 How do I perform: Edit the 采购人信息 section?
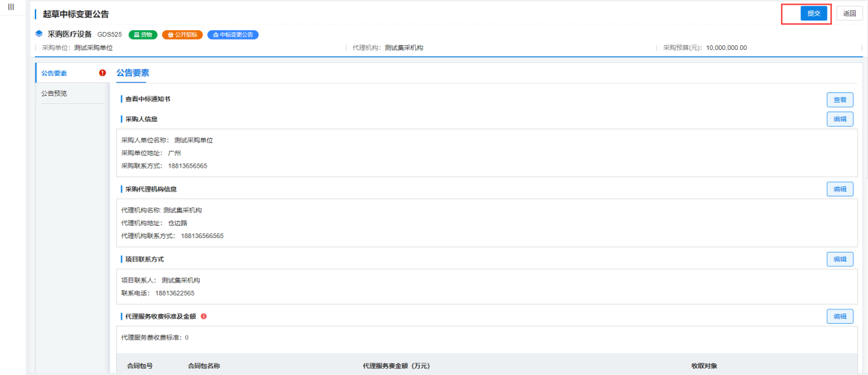[x=839, y=119]
